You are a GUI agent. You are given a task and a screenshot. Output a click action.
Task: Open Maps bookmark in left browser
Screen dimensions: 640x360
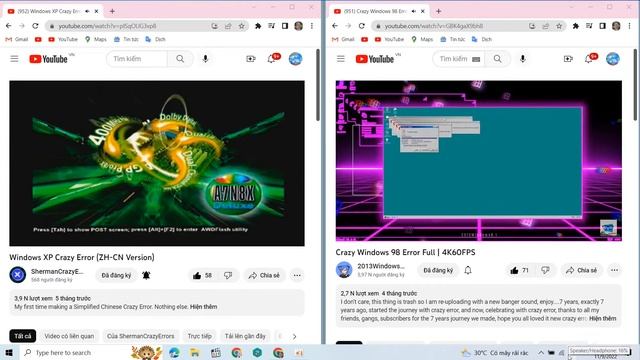96,40
